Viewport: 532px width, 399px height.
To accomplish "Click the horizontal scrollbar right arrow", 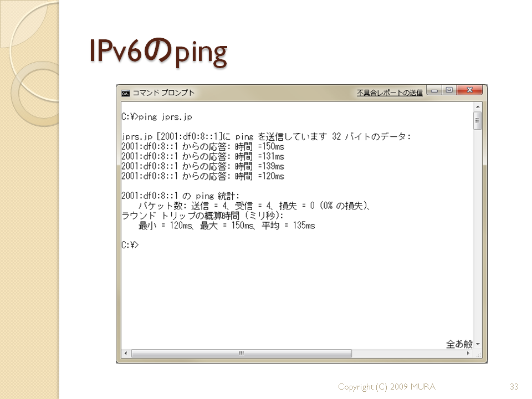I will coord(469,353).
